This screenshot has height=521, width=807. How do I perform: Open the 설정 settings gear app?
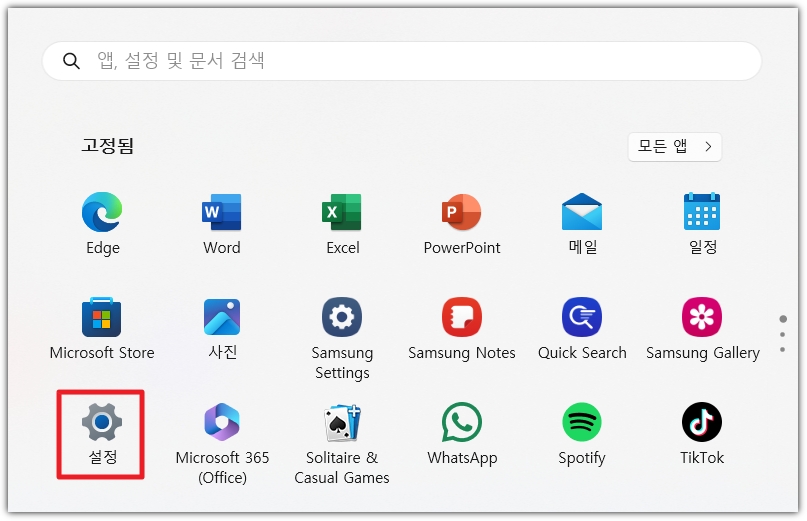tap(102, 422)
